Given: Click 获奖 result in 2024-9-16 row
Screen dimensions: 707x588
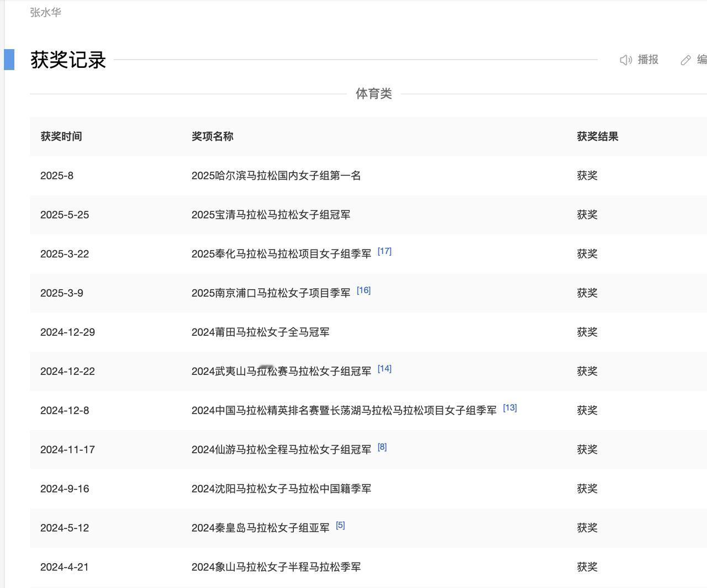Looking at the screenshot, I should 587,489.
